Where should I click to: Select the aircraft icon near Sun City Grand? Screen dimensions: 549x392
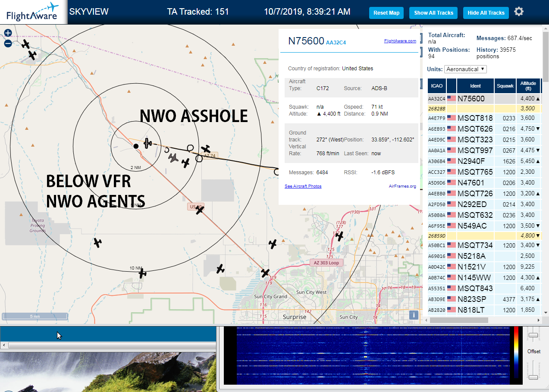265,273
